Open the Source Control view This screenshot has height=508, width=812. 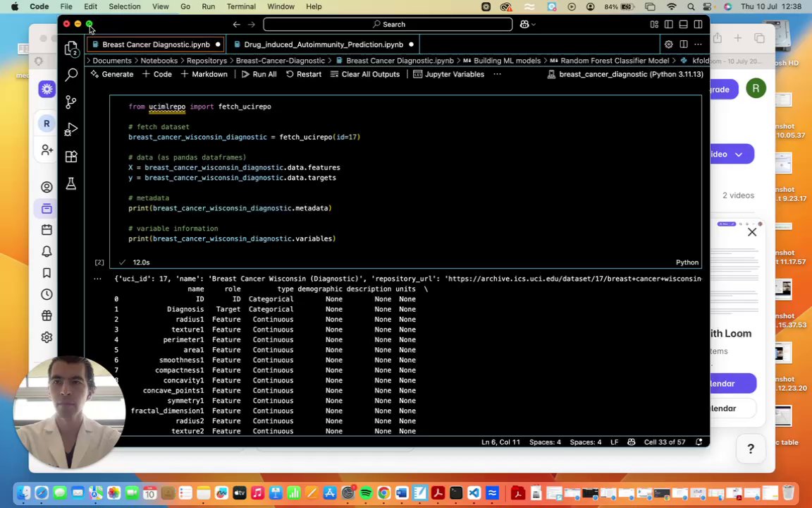[71, 102]
